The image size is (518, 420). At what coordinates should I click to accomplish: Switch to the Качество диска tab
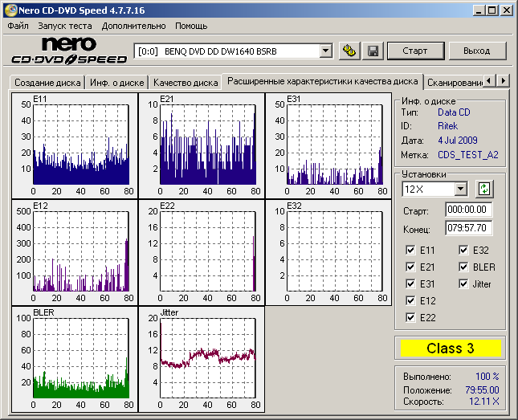point(186,82)
